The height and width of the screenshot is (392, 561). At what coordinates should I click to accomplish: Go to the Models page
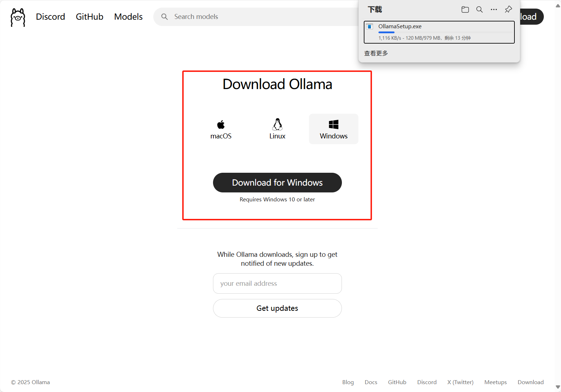tap(128, 17)
